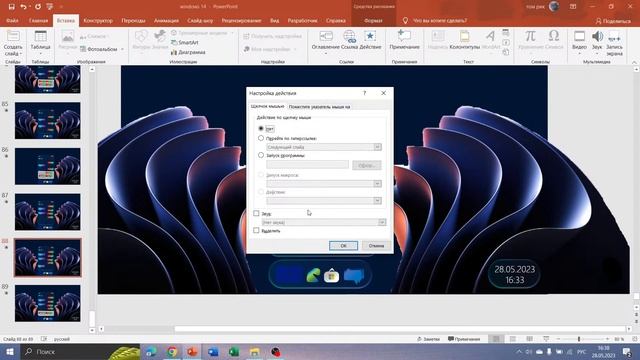The height and width of the screenshot is (360, 640).
Task: Click 'Что вы хотите сделать?' search box
Action: pos(440,20)
